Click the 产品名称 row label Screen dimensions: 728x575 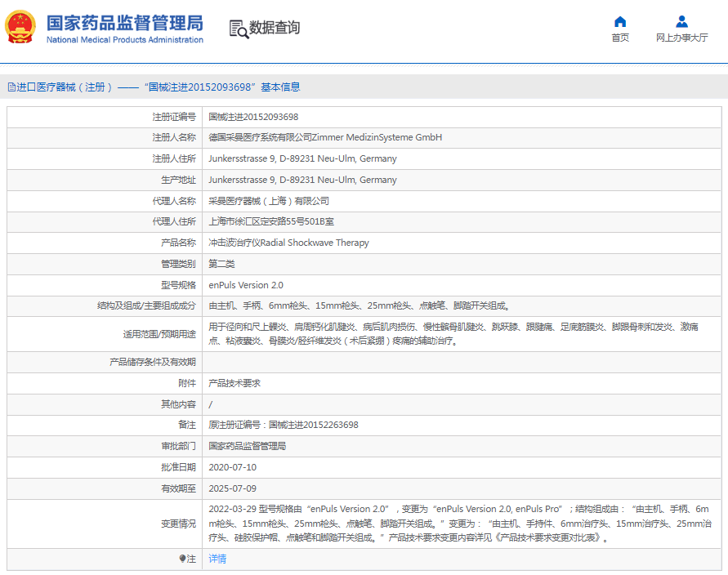click(x=178, y=243)
